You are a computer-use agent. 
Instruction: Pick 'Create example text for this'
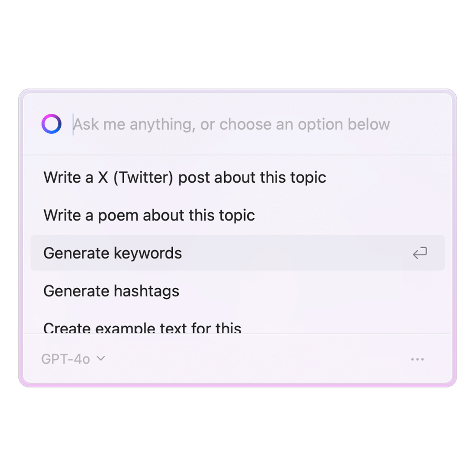[142, 327]
